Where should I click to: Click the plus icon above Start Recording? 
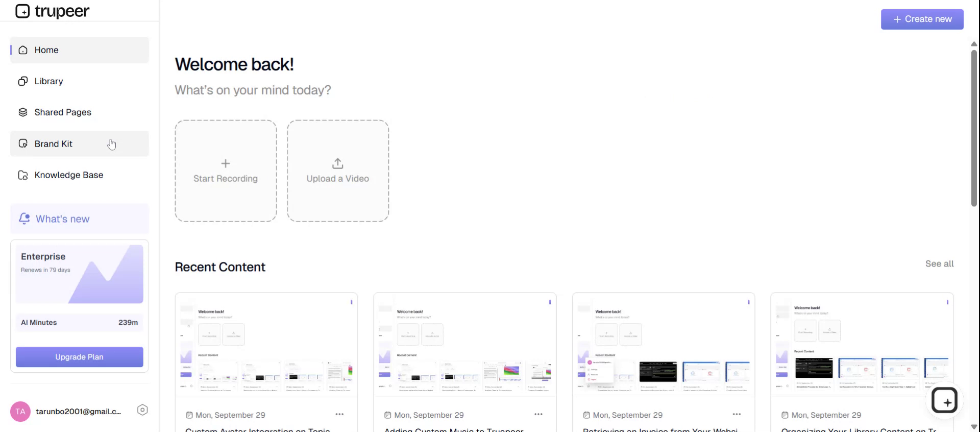click(x=226, y=163)
